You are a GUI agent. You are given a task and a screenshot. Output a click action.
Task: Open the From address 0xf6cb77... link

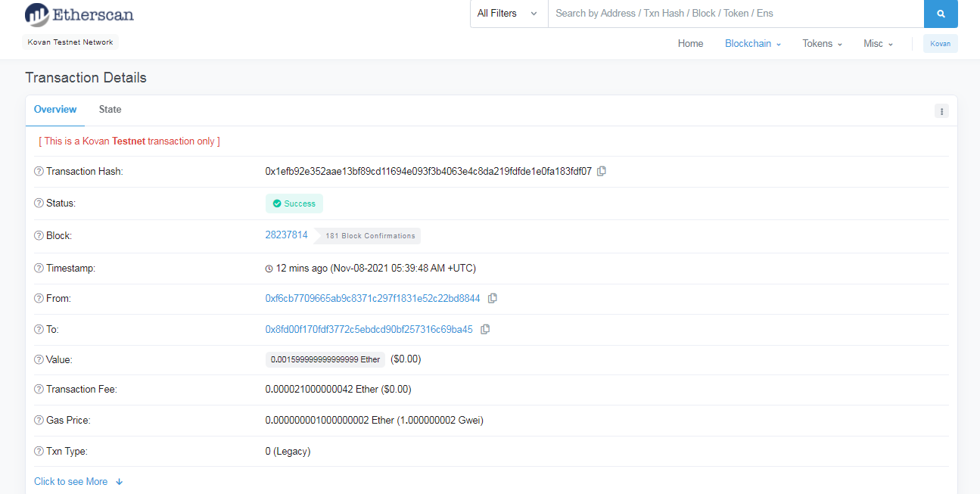pos(372,298)
